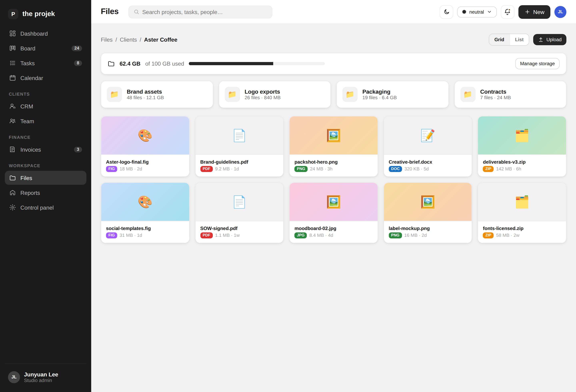
Task: Switch file view to Grid
Action: (x=499, y=40)
